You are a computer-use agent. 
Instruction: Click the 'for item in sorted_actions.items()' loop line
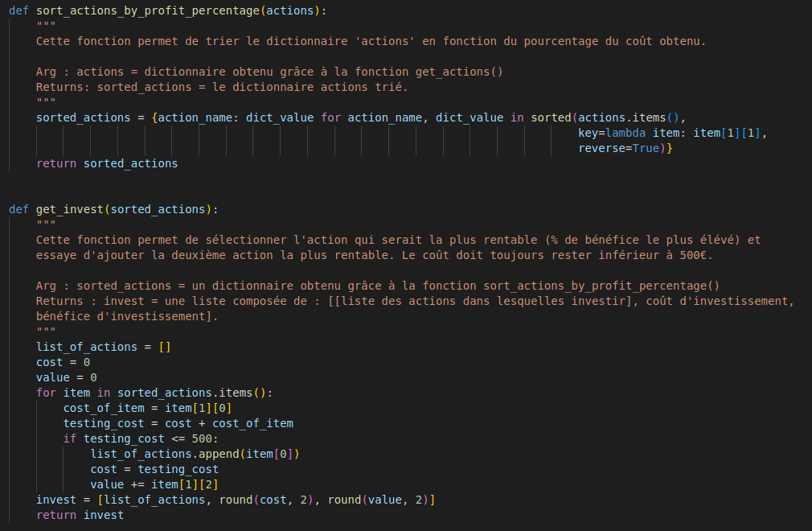click(154, 393)
